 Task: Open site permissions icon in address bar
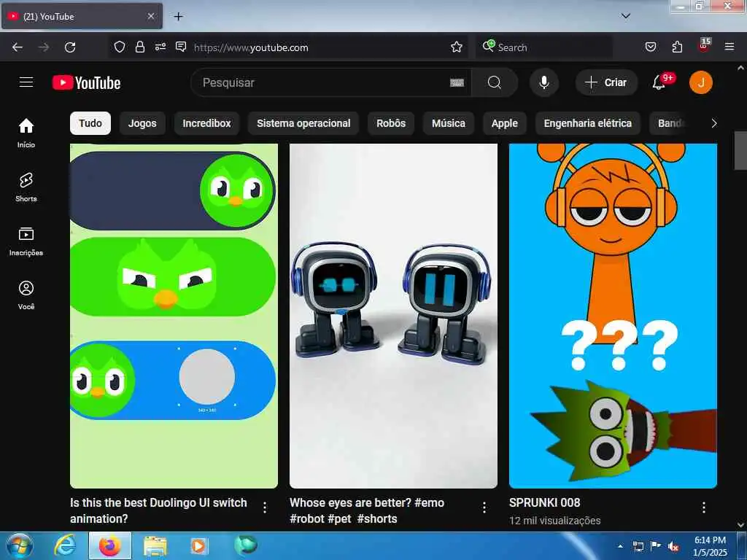tap(160, 47)
